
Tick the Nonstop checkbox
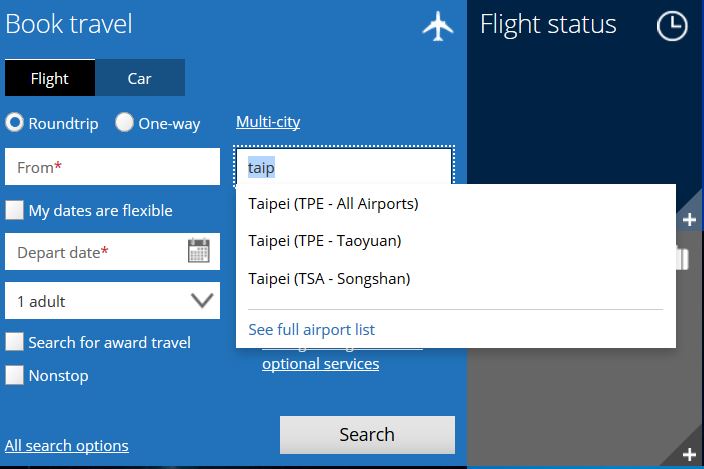(x=15, y=376)
